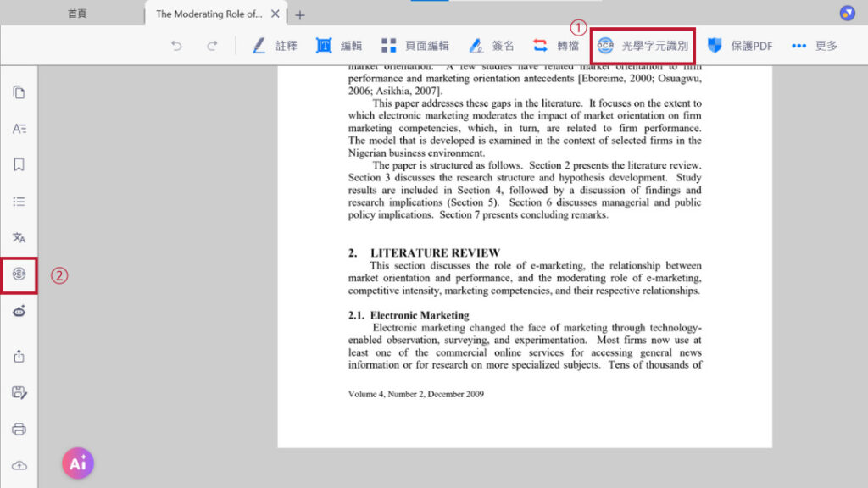Click the line starting 'Electronic marketing changed the face'

pos(537,328)
